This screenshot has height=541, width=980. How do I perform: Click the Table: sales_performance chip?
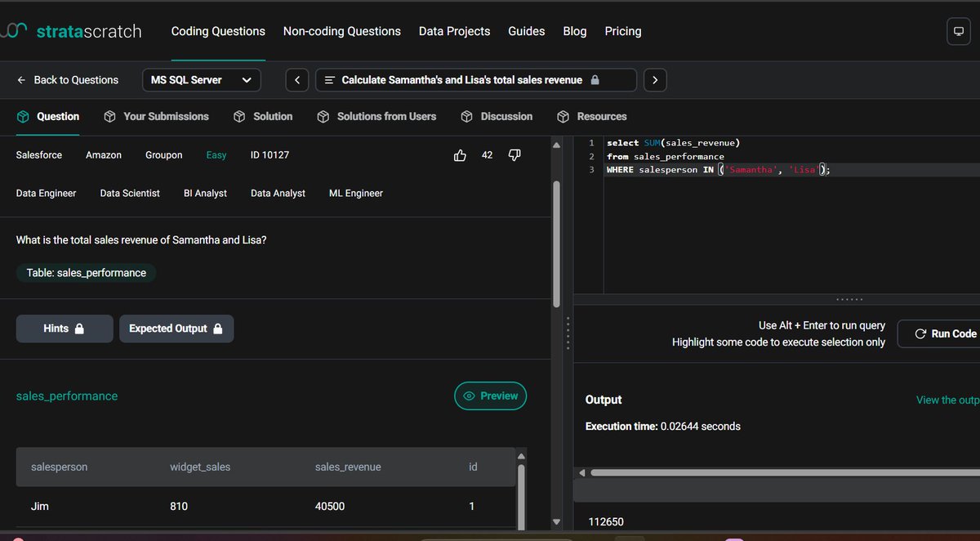[86, 273]
